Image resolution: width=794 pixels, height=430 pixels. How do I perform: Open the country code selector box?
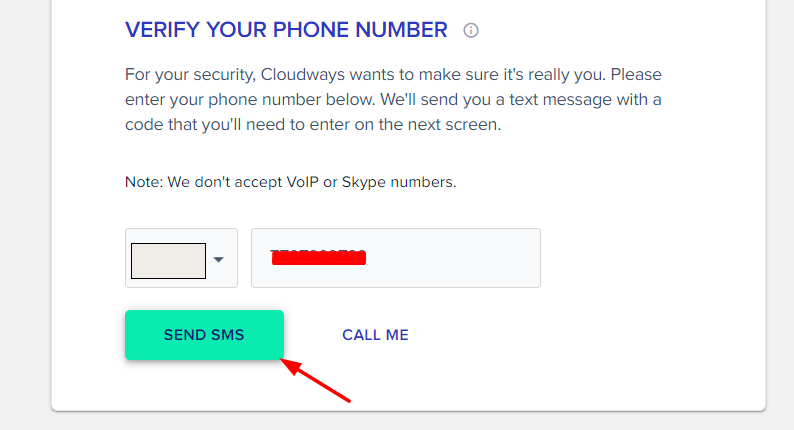pyautogui.click(x=168, y=260)
